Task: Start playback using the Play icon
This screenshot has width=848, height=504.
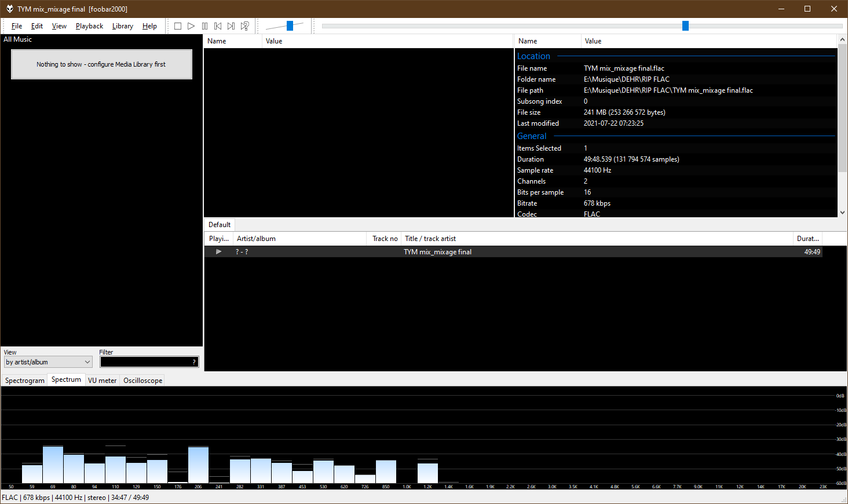Action: [191, 26]
